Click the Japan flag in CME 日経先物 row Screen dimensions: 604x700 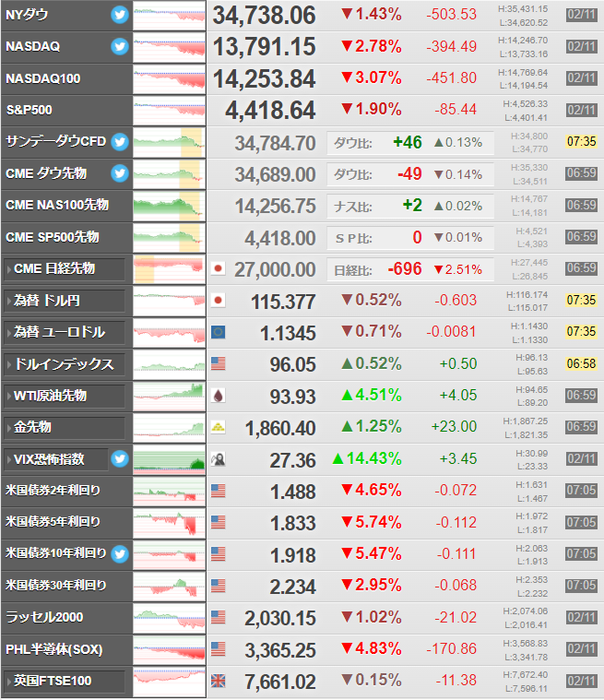tap(218, 268)
